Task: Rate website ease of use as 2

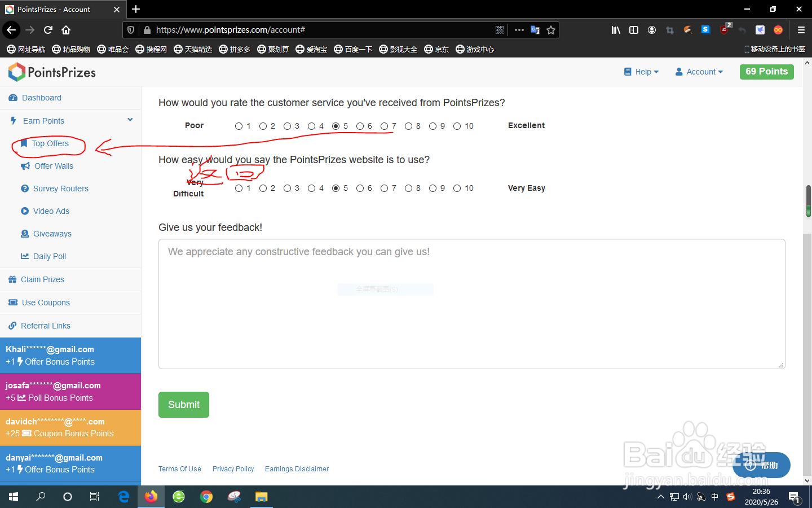Action: point(263,188)
